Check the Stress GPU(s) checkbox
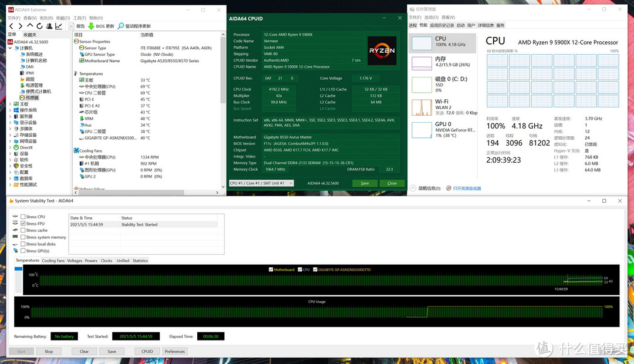 click(23, 251)
